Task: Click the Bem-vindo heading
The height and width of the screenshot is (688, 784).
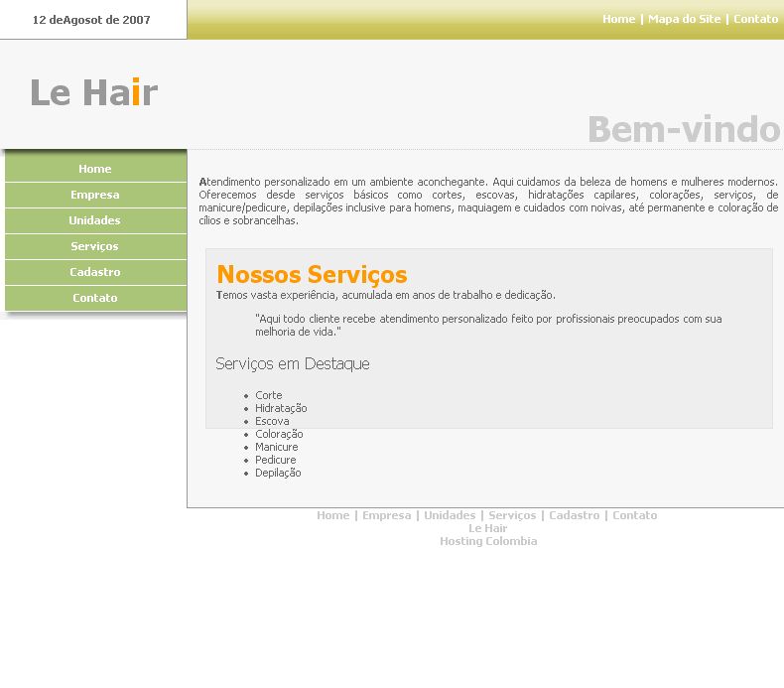Action: coord(684,129)
